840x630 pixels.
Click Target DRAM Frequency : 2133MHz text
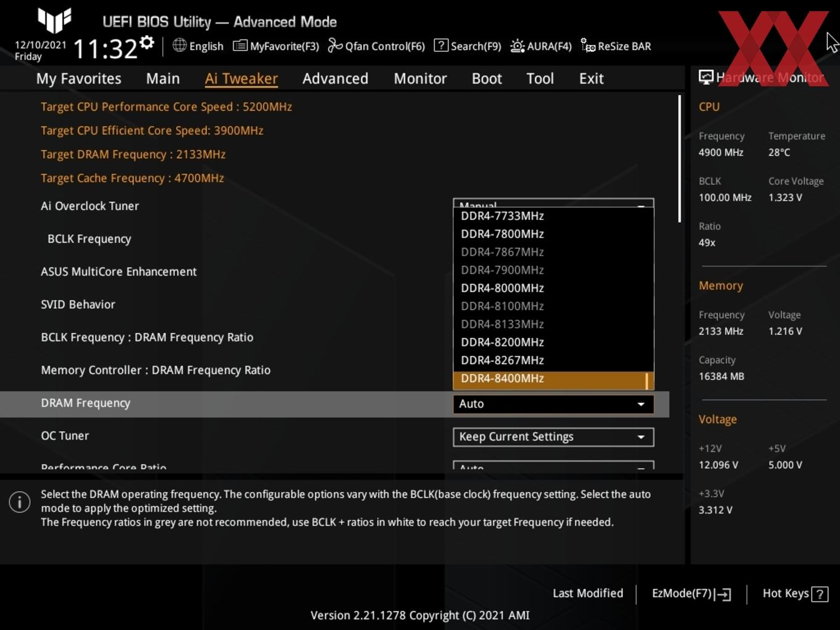point(133,154)
